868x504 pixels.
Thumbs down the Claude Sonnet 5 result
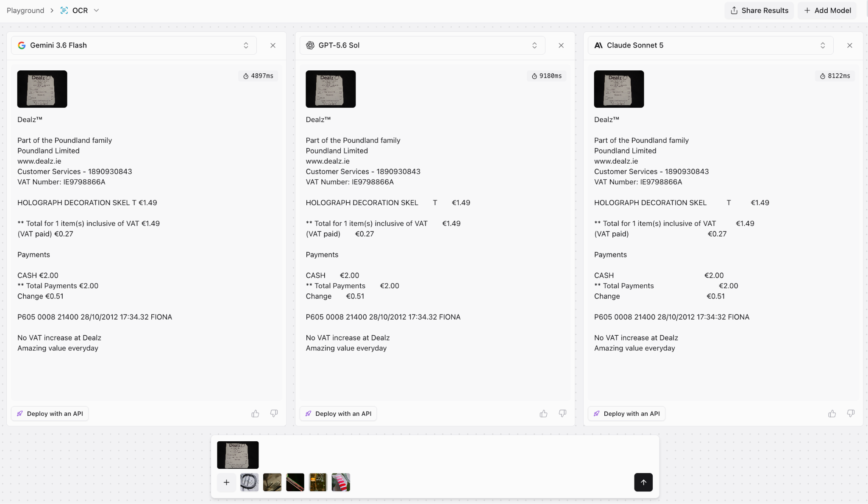851,414
